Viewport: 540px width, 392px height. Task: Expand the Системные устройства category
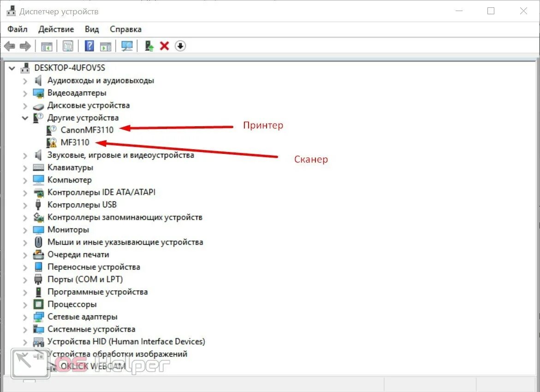coord(25,329)
